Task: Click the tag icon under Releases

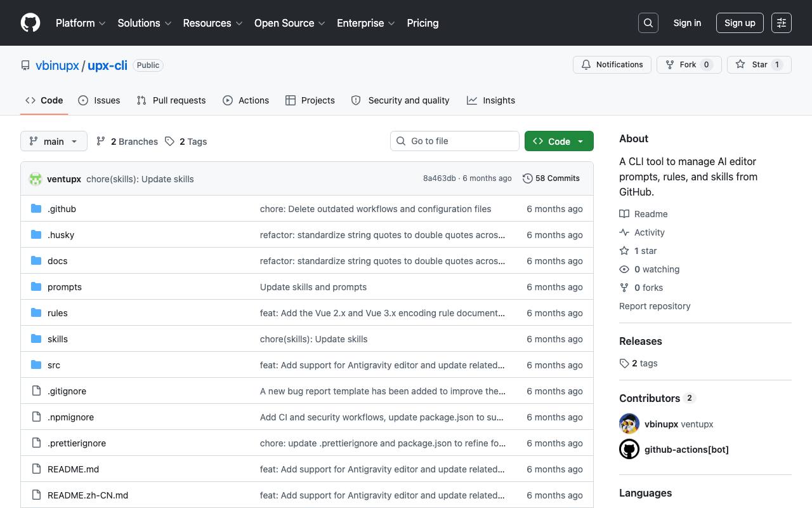Action: (624, 363)
